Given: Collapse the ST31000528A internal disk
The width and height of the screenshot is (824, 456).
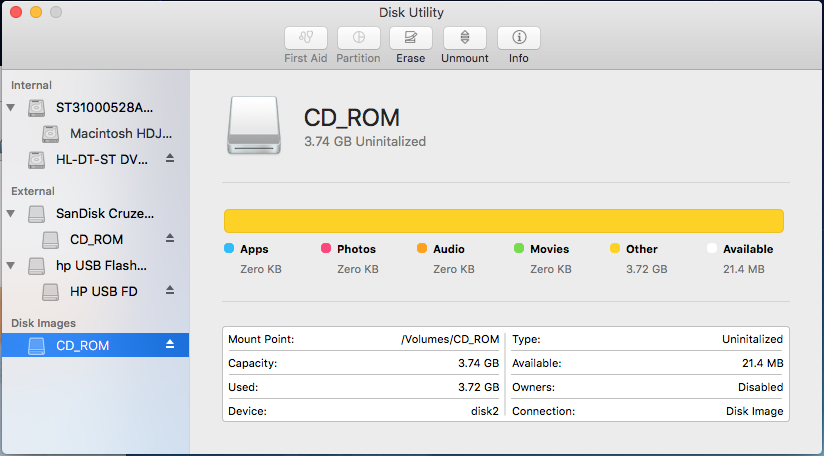Looking at the screenshot, I should (12, 107).
